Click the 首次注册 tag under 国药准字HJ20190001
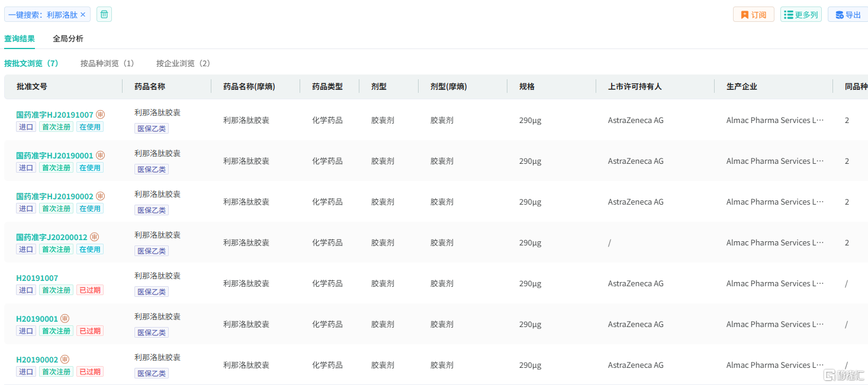The width and height of the screenshot is (868, 385). [x=56, y=168]
